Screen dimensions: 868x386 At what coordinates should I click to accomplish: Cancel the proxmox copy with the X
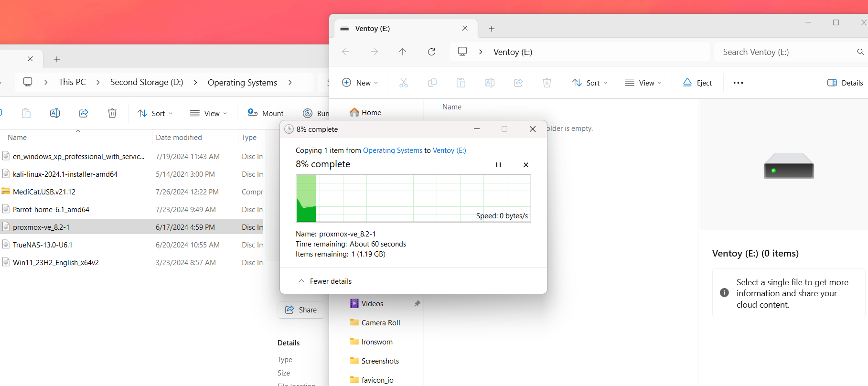pyautogui.click(x=526, y=165)
